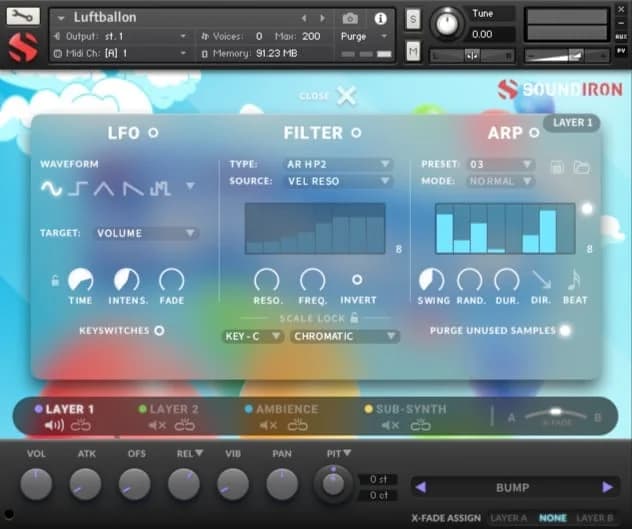
Task: Click the next arrow beside BUMP
Action: point(607,487)
